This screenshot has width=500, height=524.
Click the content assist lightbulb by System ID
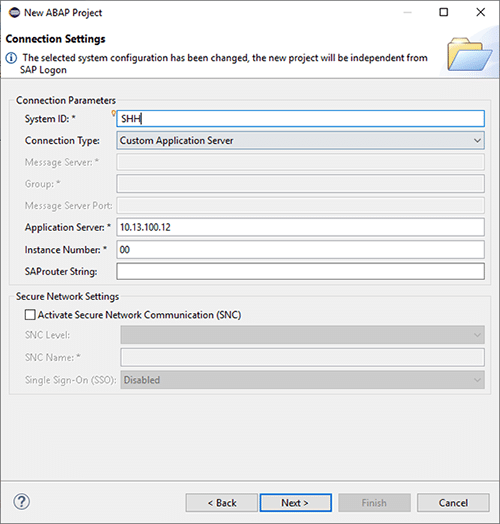(114, 113)
